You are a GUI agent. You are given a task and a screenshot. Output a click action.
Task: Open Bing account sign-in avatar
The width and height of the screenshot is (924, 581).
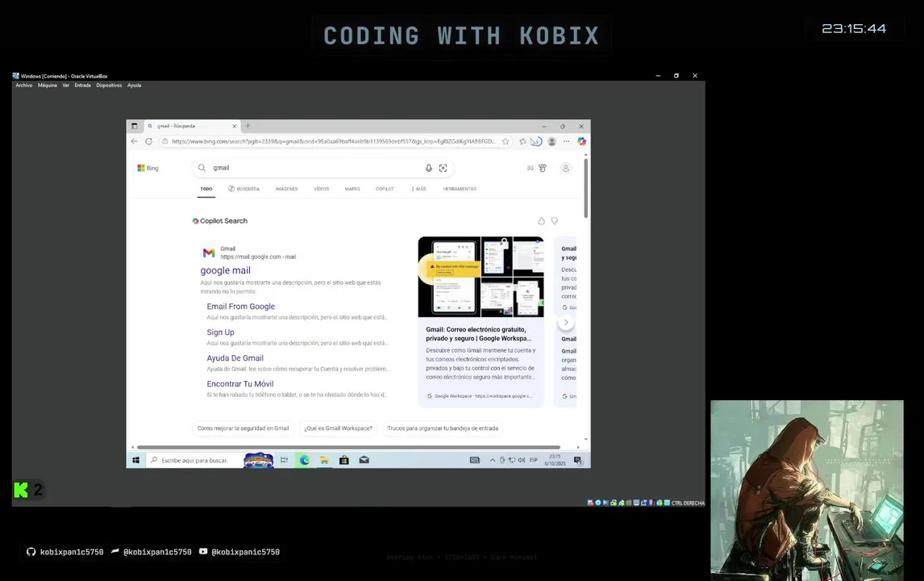click(566, 168)
